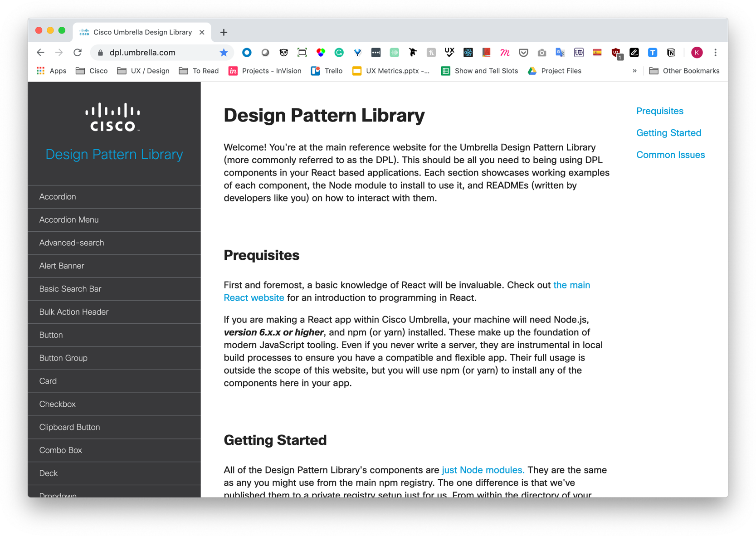The width and height of the screenshot is (756, 536).
Task: Open the UX check extension
Action: [x=449, y=53]
